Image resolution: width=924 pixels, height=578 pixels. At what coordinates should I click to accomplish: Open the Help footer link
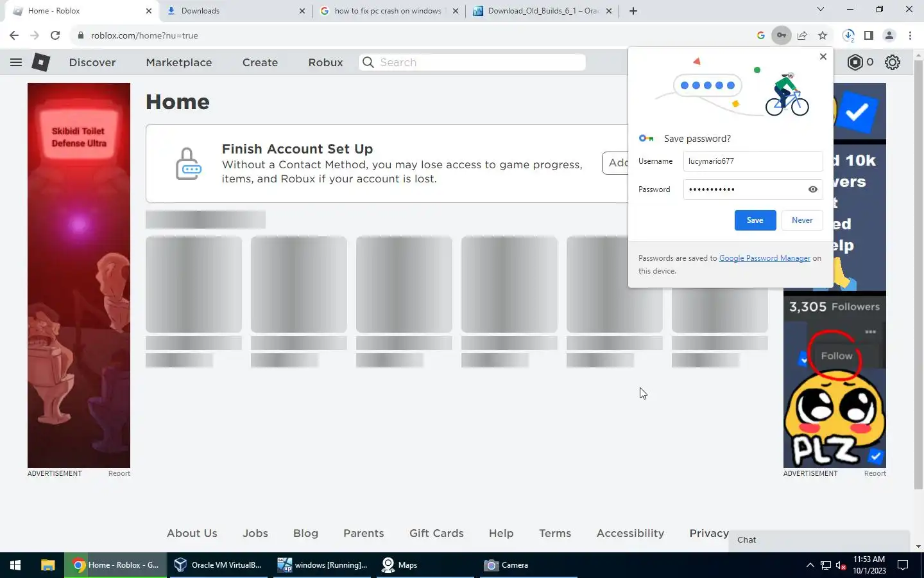point(501,533)
